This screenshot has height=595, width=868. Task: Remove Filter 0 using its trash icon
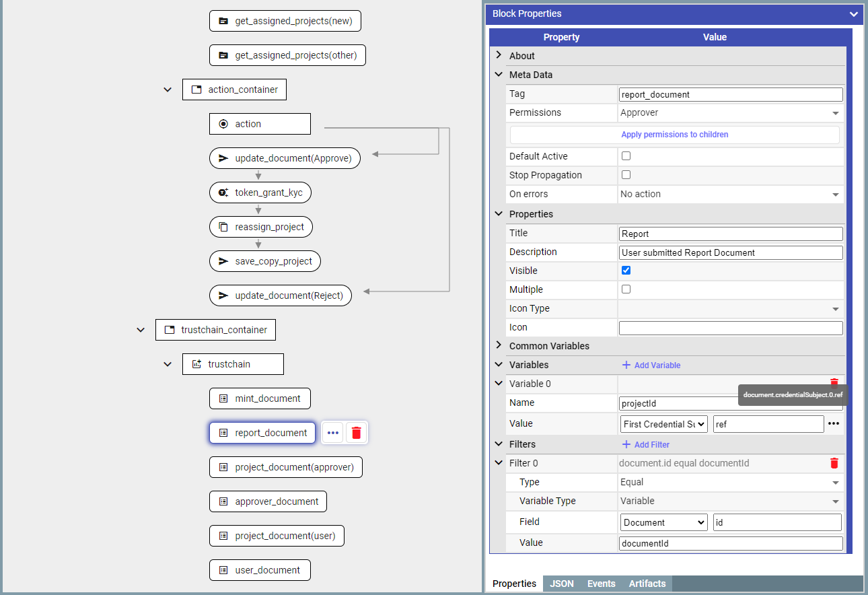tap(834, 463)
